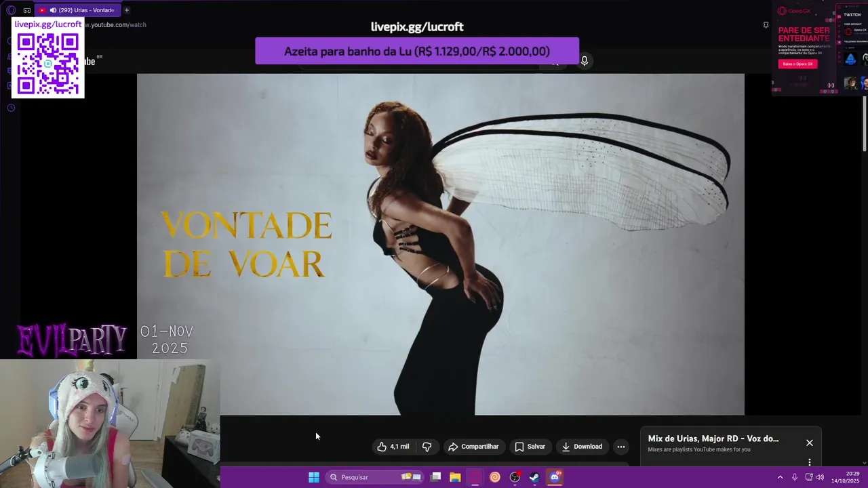
Task: Close the Mix de Urias playlist panel
Action: pyautogui.click(x=809, y=443)
